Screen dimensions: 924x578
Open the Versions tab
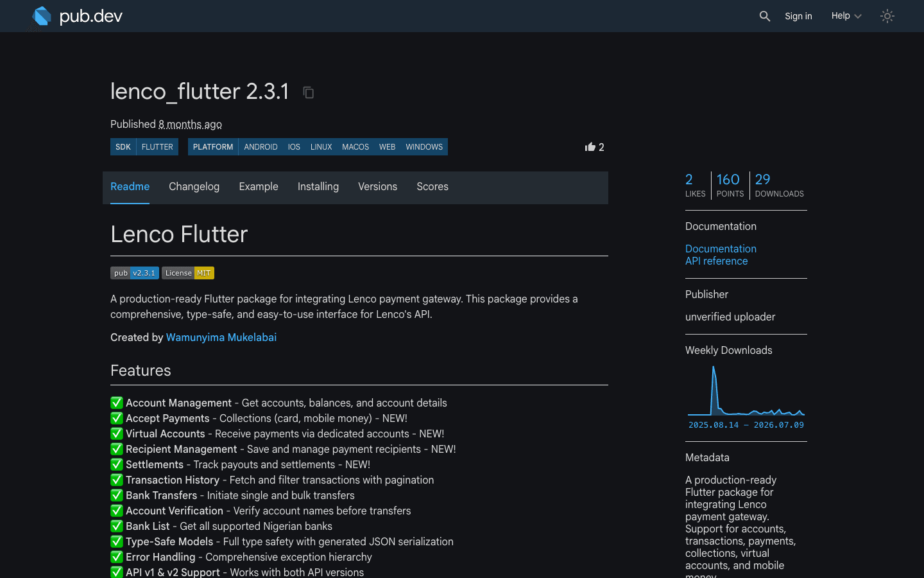coord(377,187)
